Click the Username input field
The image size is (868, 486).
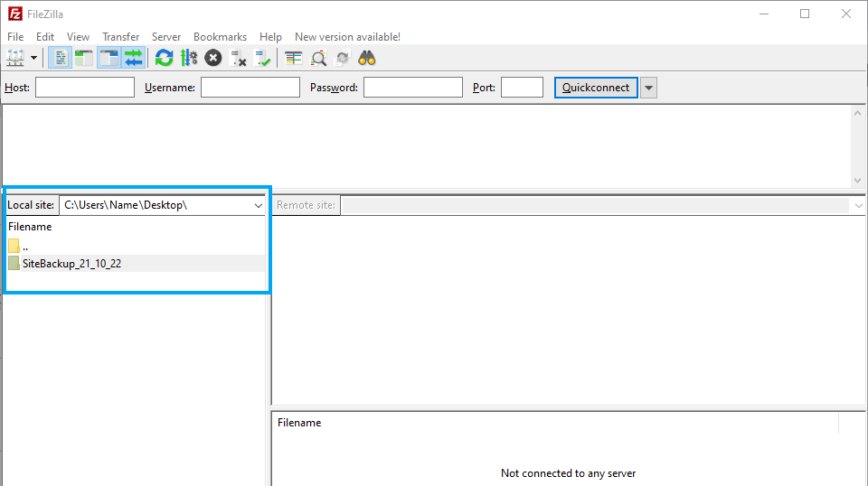click(250, 88)
